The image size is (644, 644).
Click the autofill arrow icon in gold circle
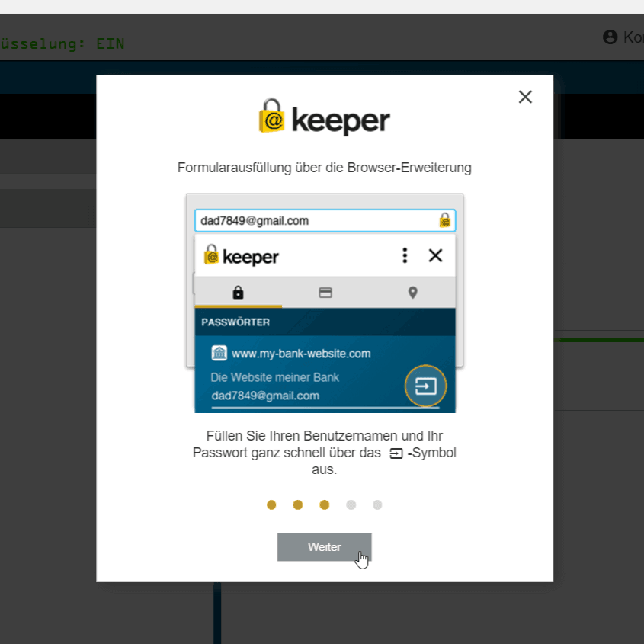[425, 386]
